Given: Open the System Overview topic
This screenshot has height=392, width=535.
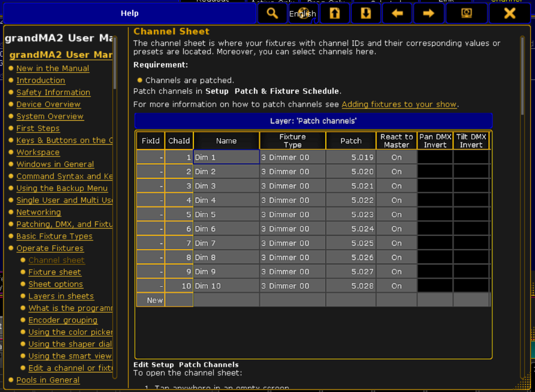Looking at the screenshot, I should coord(50,116).
